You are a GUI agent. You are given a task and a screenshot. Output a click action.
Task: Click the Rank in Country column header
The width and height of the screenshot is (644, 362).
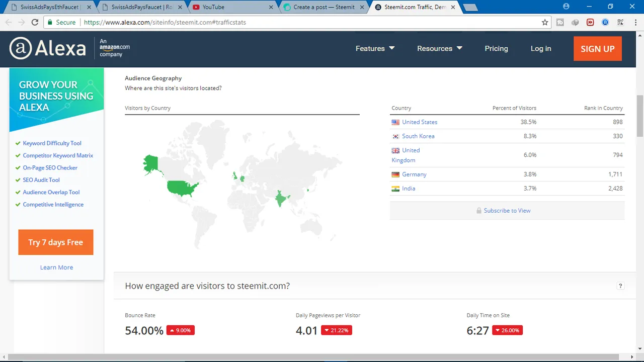click(x=603, y=108)
